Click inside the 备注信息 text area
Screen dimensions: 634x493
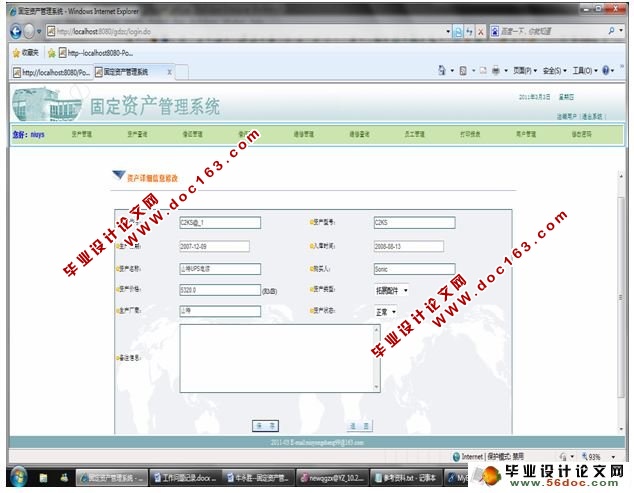tap(276, 358)
